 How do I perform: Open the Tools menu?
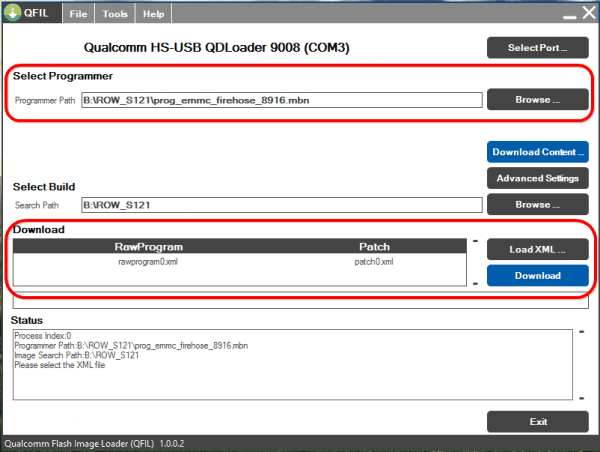point(115,14)
